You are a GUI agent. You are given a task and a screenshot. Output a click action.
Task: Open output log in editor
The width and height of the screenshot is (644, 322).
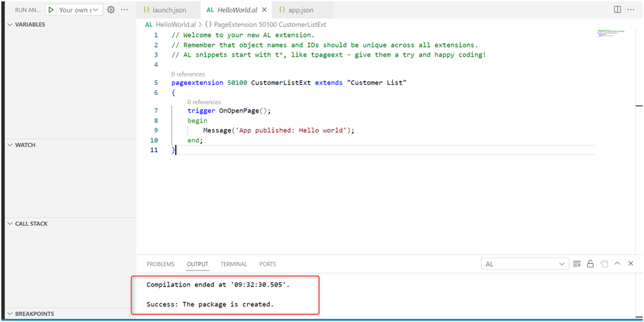604,264
